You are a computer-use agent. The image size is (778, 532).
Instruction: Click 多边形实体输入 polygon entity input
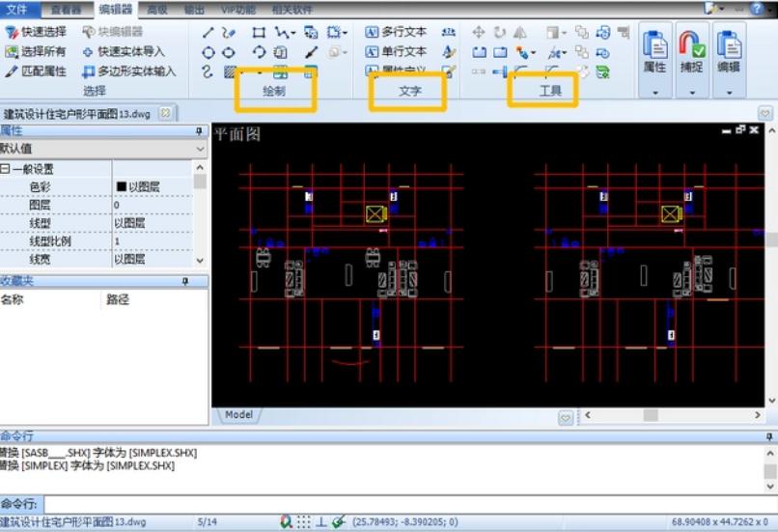[129, 71]
